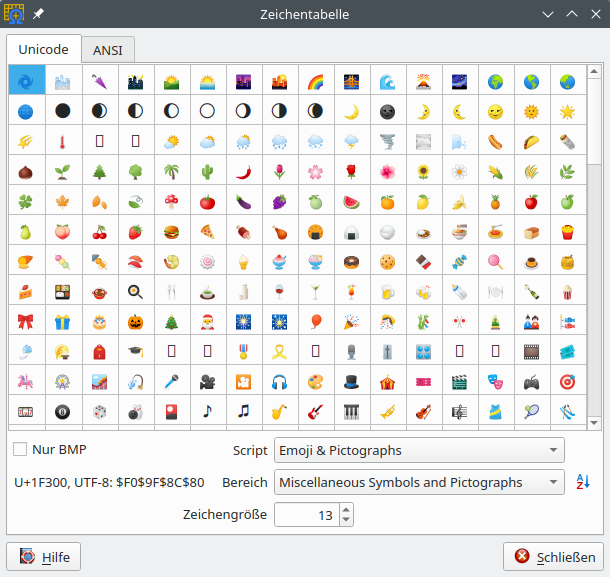Click the Hilfe button
The image size is (610, 577).
click(44, 557)
